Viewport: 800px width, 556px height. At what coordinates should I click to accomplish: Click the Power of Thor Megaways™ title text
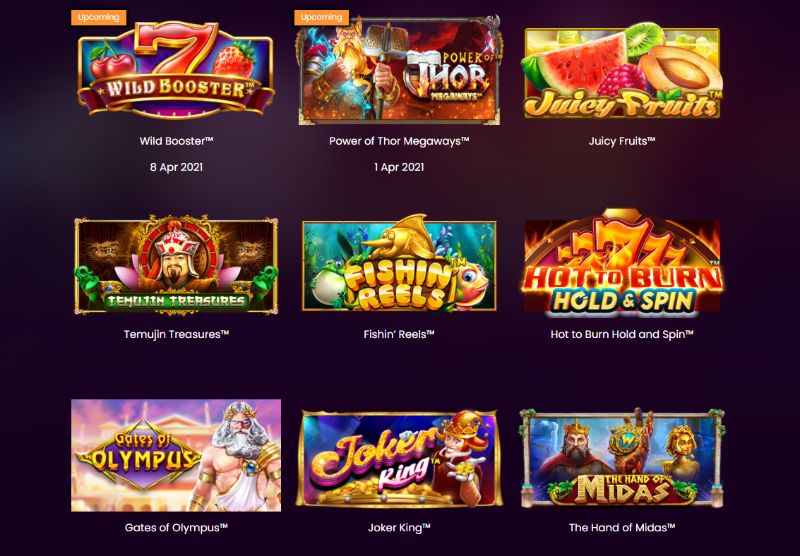[x=399, y=141]
